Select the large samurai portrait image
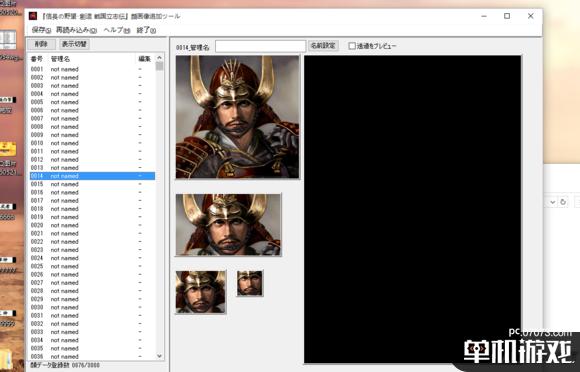 coord(237,117)
